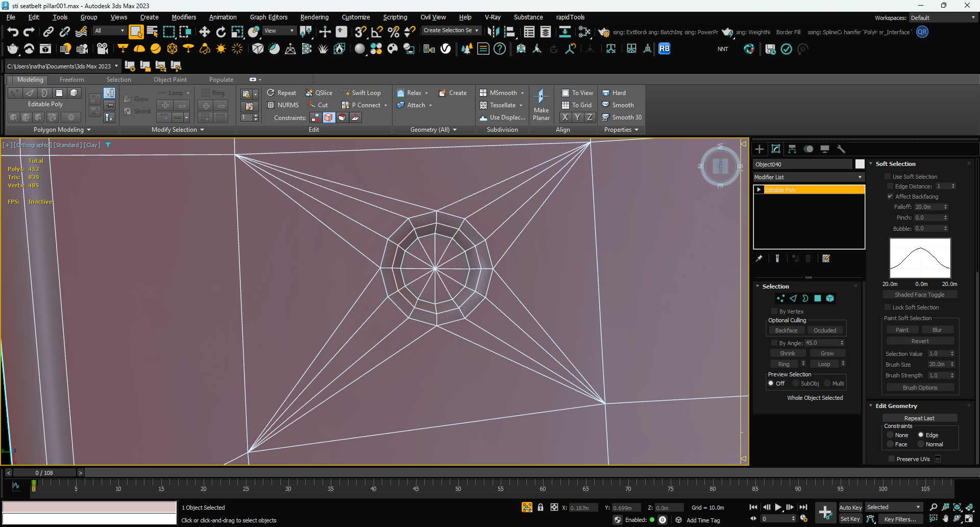The image size is (980, 527).
Task: Collapse the Soft Selection rollout
Action: pos(871,163)
